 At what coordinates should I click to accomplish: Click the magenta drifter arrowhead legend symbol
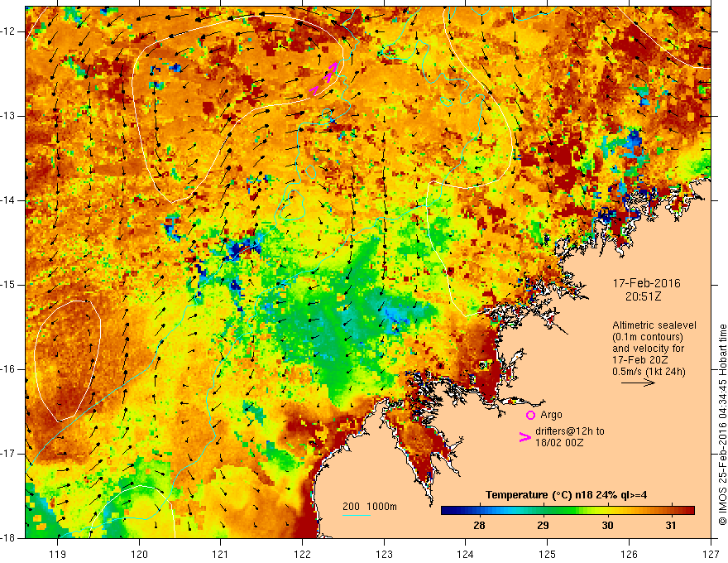point(524,437)
